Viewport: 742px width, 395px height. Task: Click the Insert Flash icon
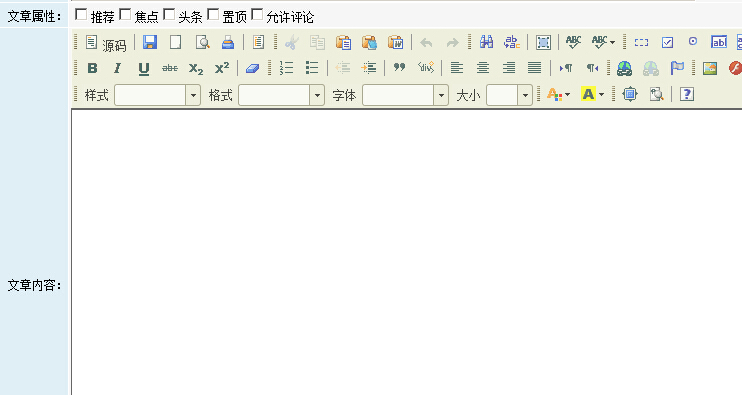tap(735, 68)
